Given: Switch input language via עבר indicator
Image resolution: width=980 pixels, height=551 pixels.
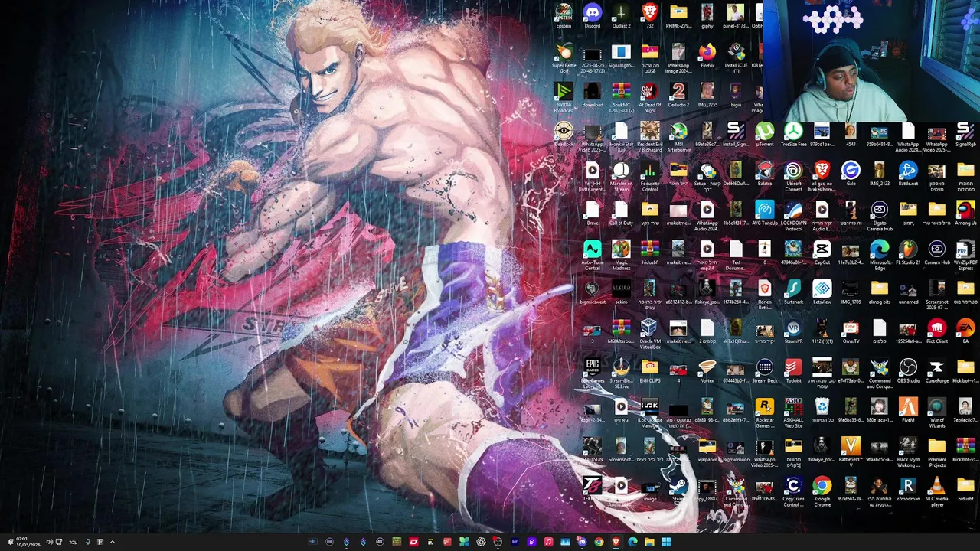Looking at the screenshot, I should pyautogui.click(x=73, y=542).
